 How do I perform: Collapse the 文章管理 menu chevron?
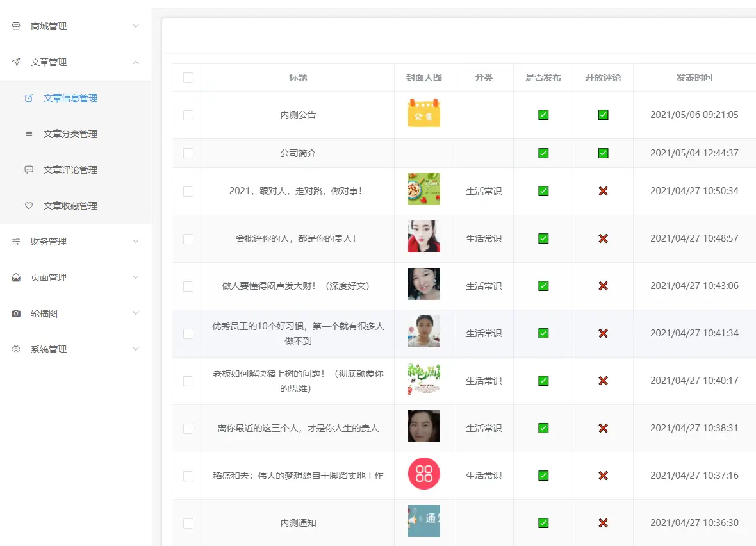(x=136, y=62)
